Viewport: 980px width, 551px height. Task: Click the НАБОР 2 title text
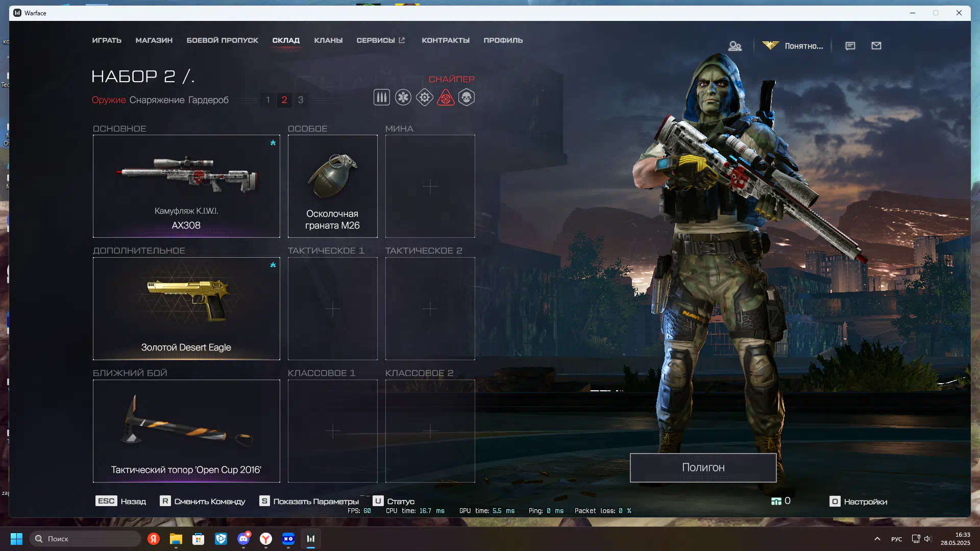[143, 77]
